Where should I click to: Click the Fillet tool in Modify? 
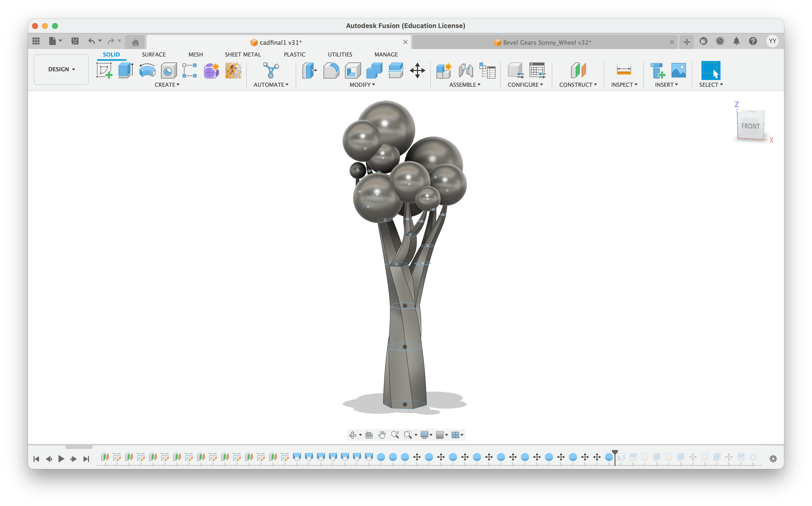(331, 70)
